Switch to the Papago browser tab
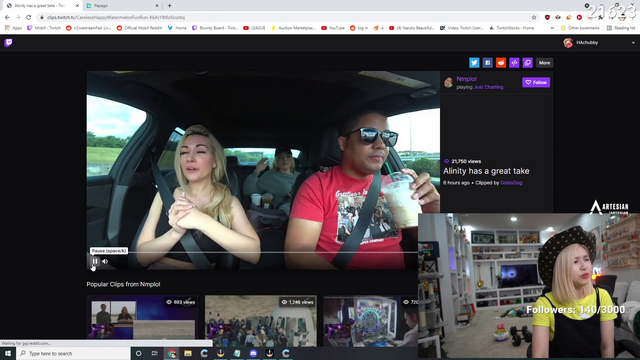The height and width of the screenshot is (360, 640). tap(122, 6)
